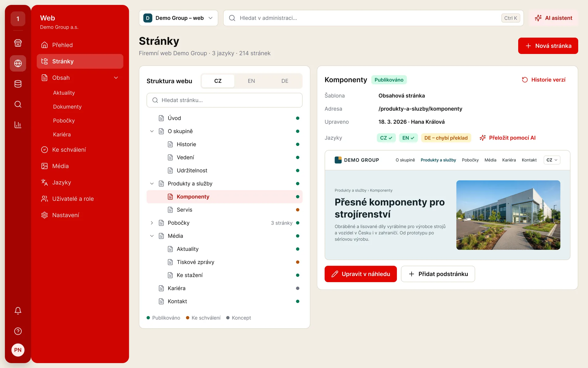The height and width of the screenshot is (368, 588).
Task: Click the magnifier icon in the rail
Action: [18, 104]
